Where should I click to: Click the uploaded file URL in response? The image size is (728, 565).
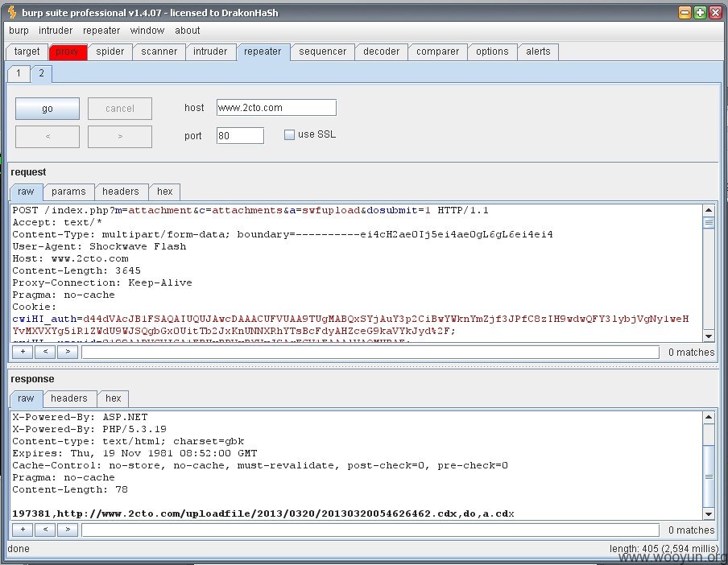[257, 513]
